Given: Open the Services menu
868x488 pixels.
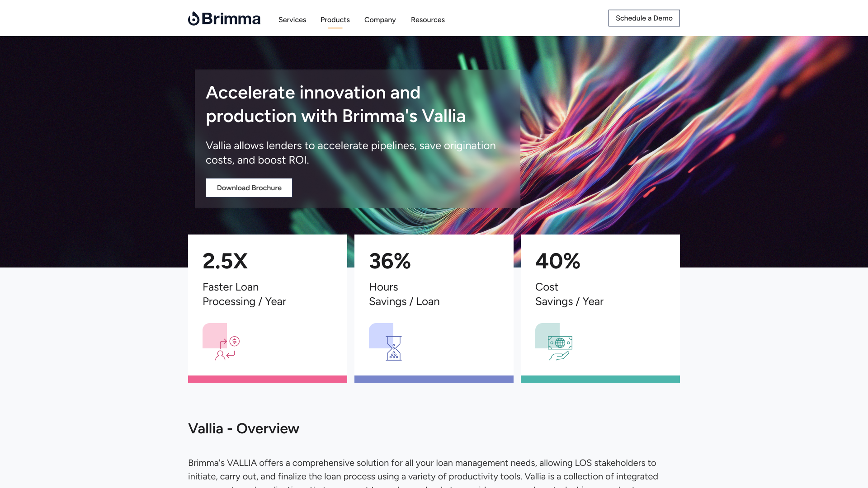Looking at the screenshot, I should point(292,20).
